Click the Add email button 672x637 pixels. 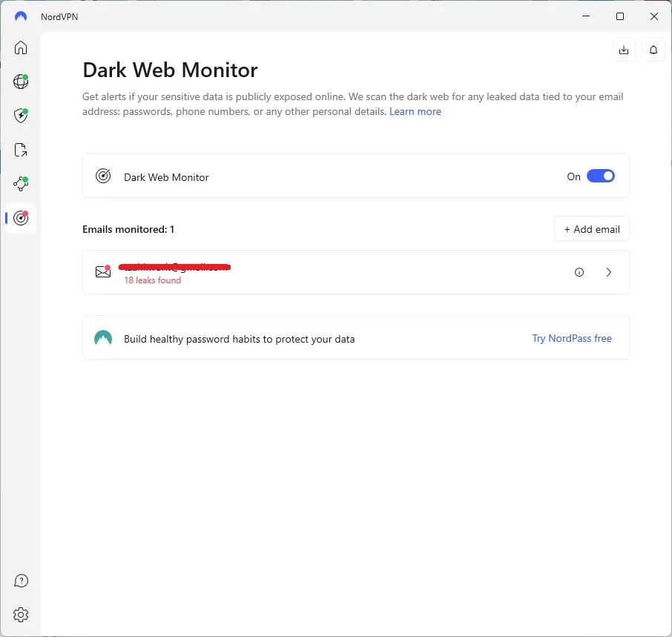pos(591,229)
